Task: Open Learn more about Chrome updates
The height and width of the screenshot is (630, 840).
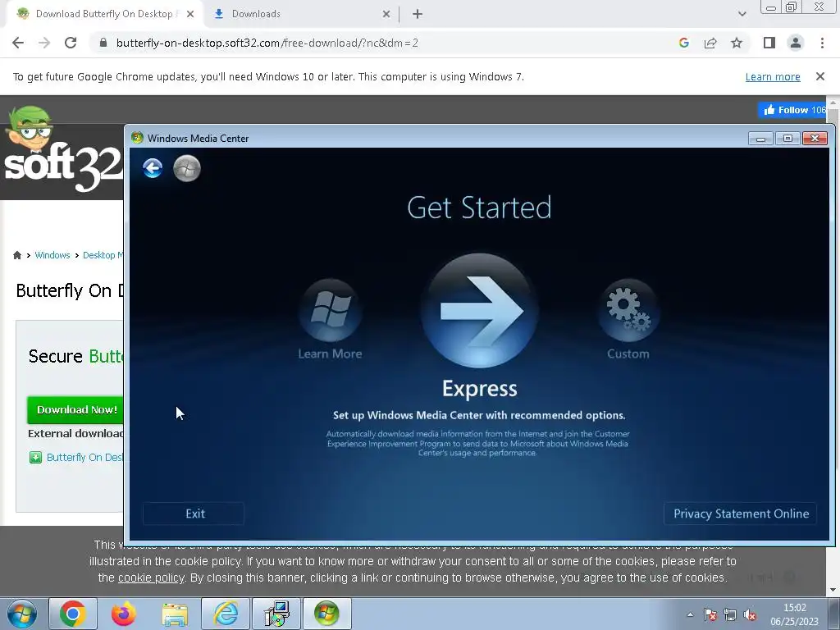Action: click(773, 76)
